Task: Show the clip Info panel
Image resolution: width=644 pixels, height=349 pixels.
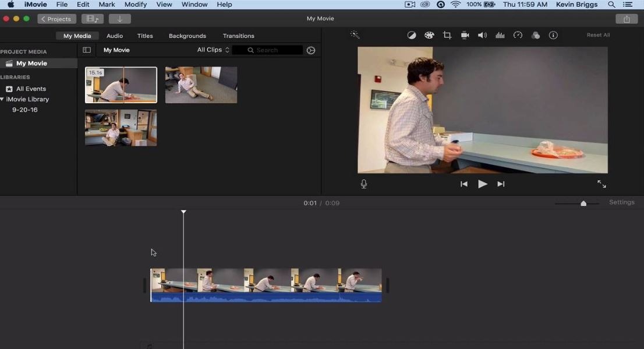Action: pos(553,35)
